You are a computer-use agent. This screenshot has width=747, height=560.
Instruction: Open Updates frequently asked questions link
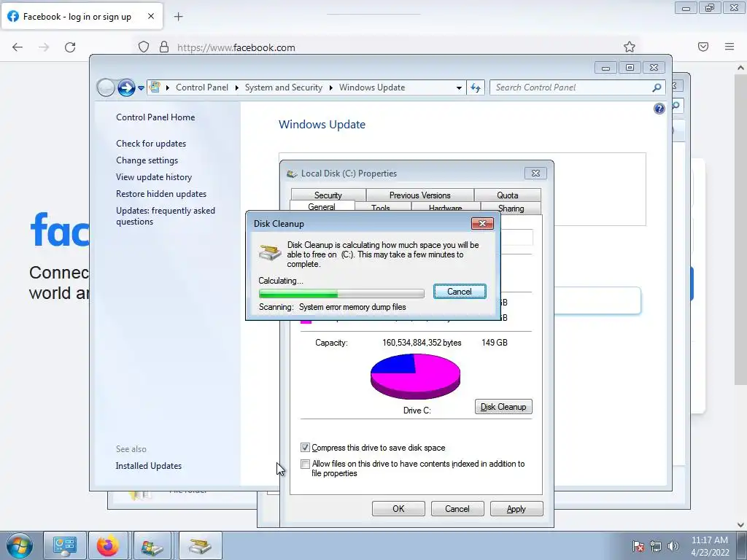pyautogui.click(x=166, y=216)
